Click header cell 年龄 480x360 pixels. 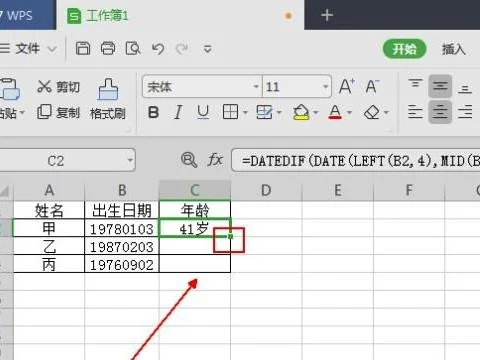(195, 210)
